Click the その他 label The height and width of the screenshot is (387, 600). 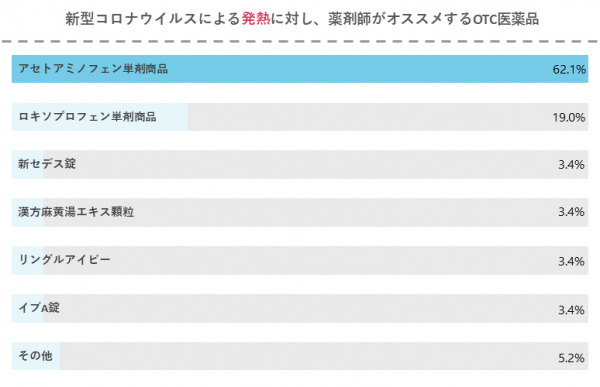35,356
